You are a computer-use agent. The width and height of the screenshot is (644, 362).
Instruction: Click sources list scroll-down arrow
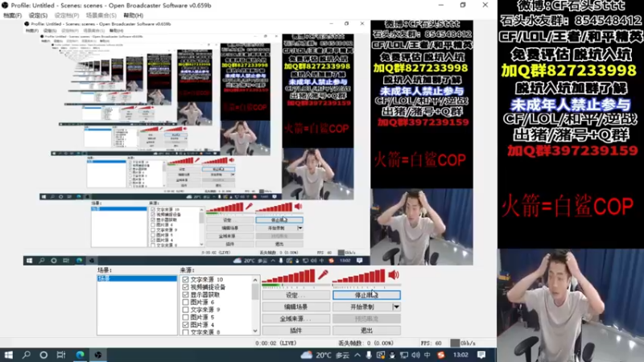click(x=255, y=331)
